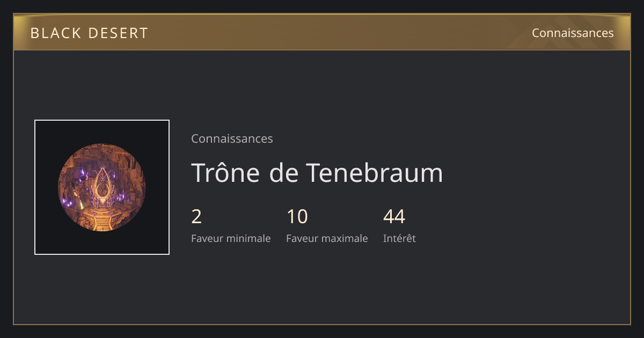Select the grey Connaissances label above the title
The image size is (644, 338).
pos(232,138)
